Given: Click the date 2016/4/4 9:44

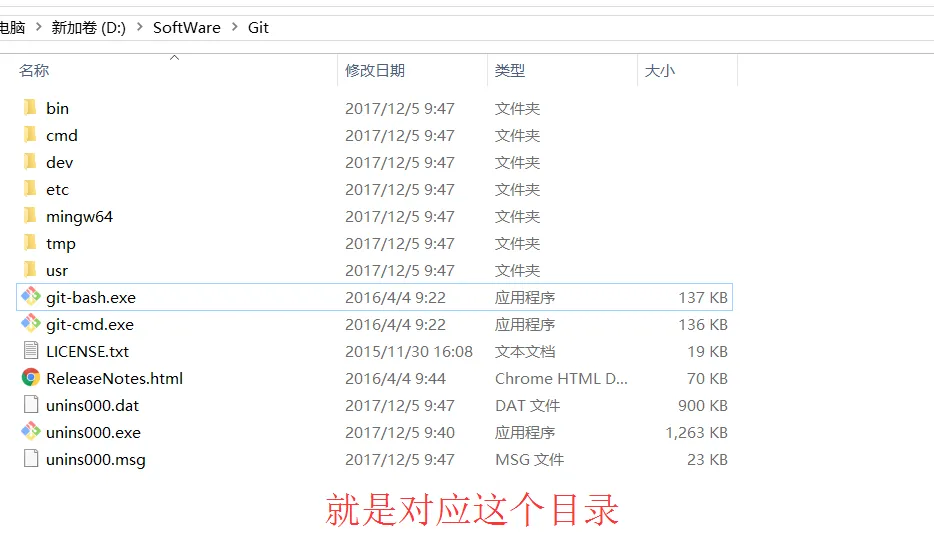Looking at the screenshot, I should (396, 378).
